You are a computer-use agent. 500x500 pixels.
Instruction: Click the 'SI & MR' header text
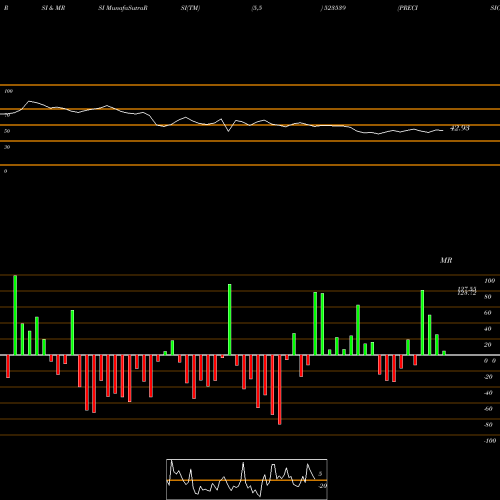click(53, 8)
